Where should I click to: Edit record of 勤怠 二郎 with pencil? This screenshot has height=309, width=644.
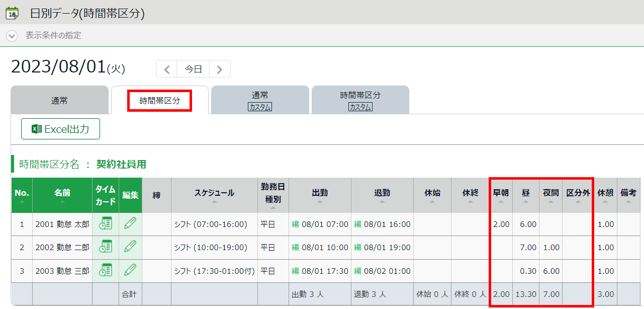130,247
